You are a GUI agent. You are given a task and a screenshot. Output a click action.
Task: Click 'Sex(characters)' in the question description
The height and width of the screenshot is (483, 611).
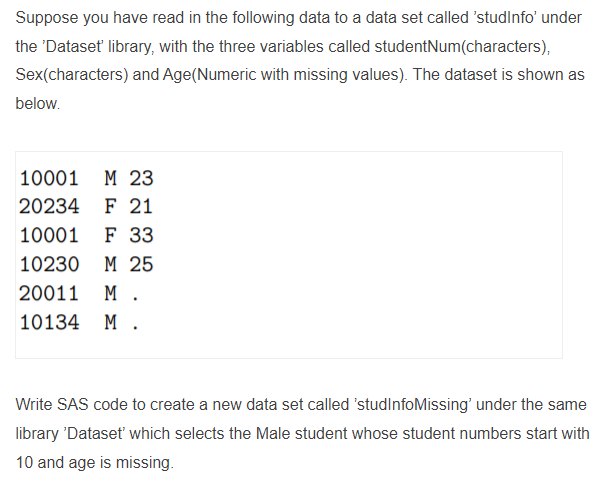pyautogui.click(x=72, y=74)
